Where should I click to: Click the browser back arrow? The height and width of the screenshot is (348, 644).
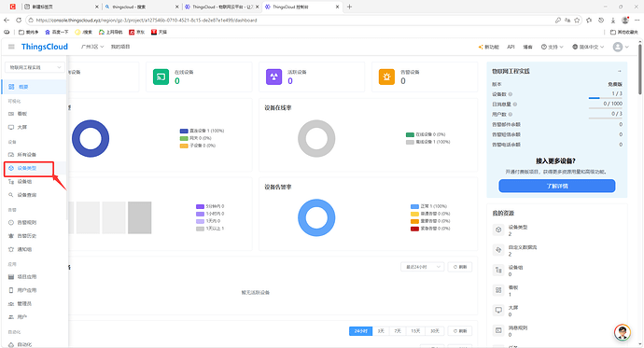click(7, 21)
